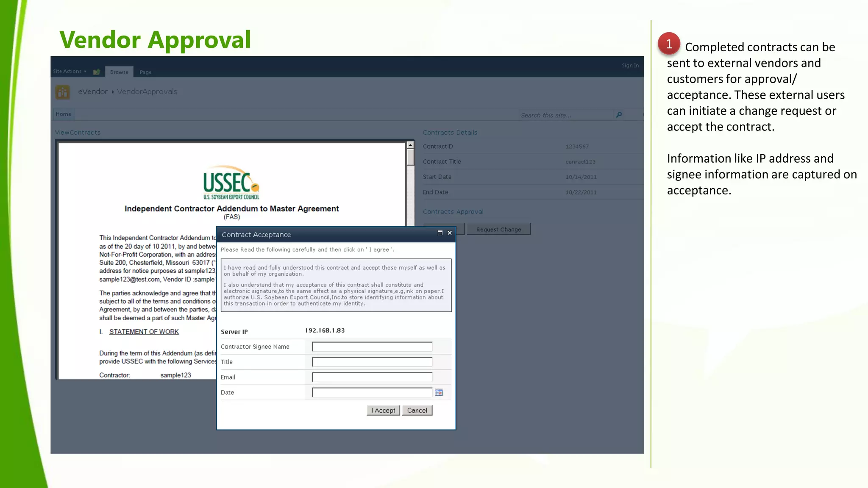Click the eVendor breadcrumb link
This screenshot has width=868, height=488.
(x=93, y=91)
